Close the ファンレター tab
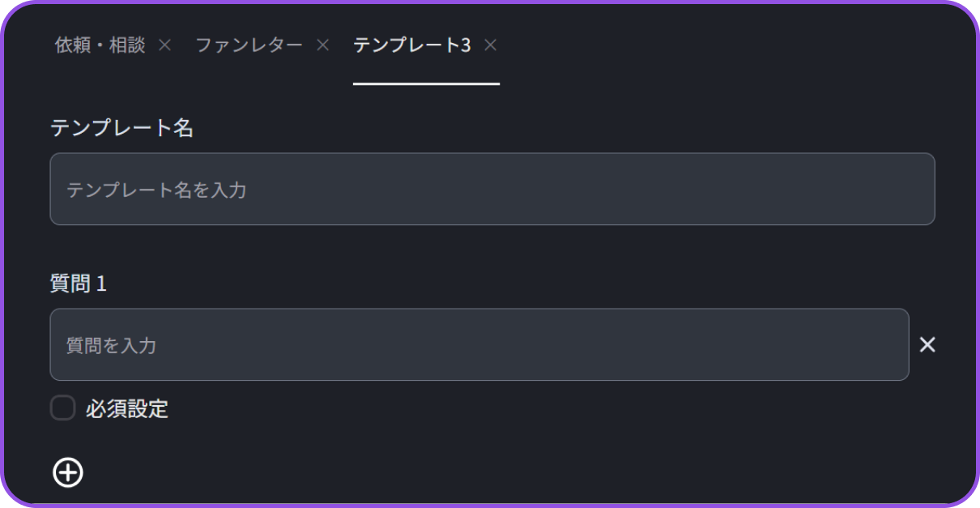 coord(322,45)
